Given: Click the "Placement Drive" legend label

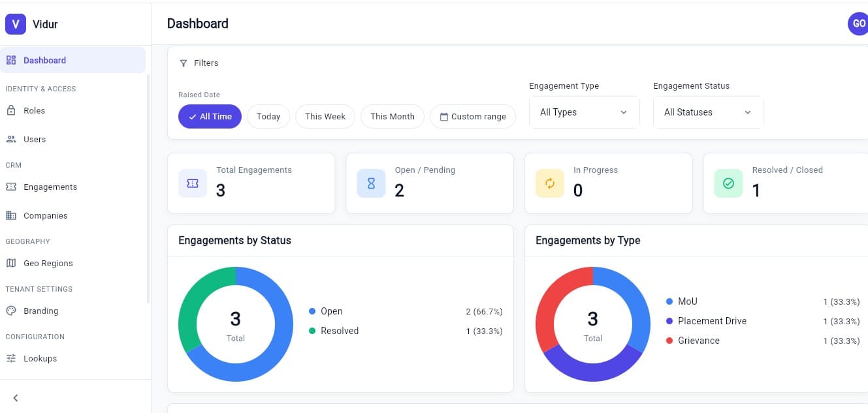Looking at the screenshot, I should [712, 321].
